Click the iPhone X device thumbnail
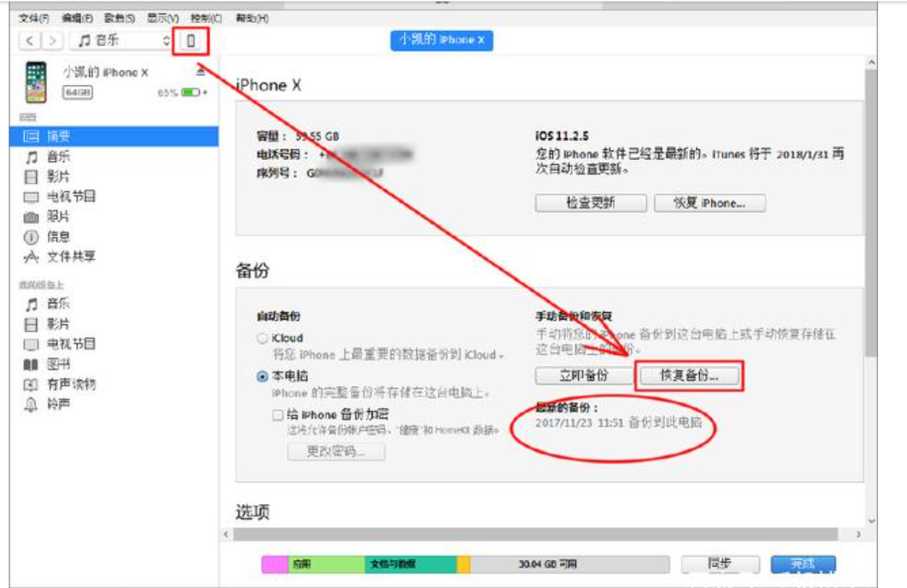The height and width of the screenshot is (588, 907). tap(35, 82)
